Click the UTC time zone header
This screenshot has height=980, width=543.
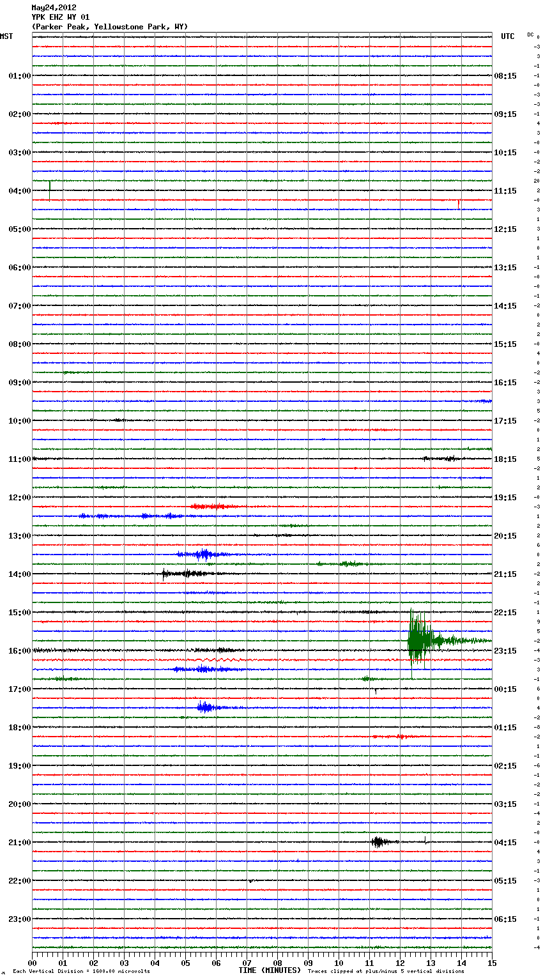(508, 36)
